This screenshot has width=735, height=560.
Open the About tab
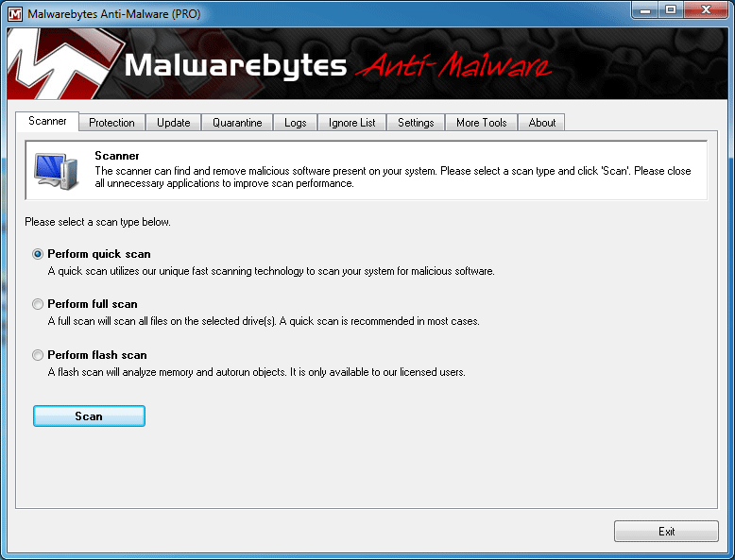pyautogui.click(x=542, y=123)
